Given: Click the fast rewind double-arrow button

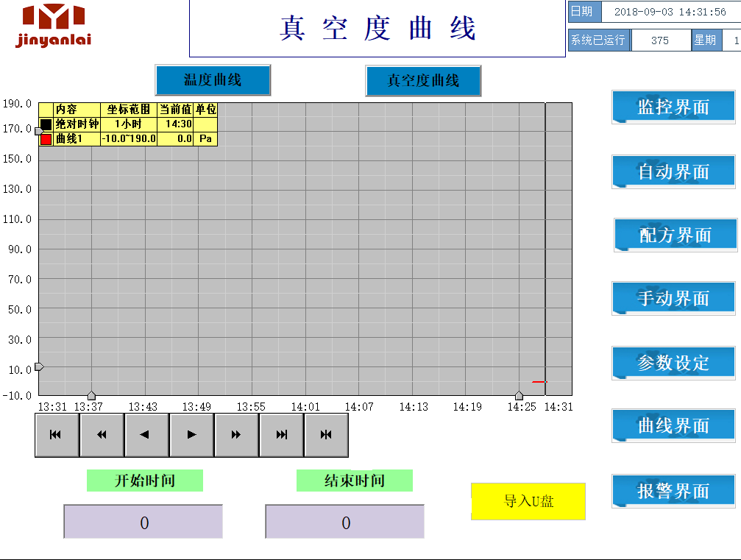Looking at the screenshot, I should point(102,435).
